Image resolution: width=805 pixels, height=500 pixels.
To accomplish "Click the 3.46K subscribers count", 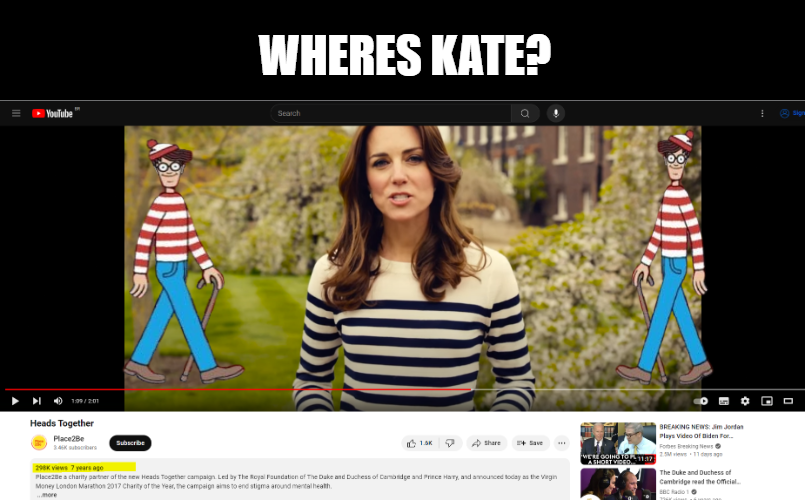I will [x=75, y=448].
